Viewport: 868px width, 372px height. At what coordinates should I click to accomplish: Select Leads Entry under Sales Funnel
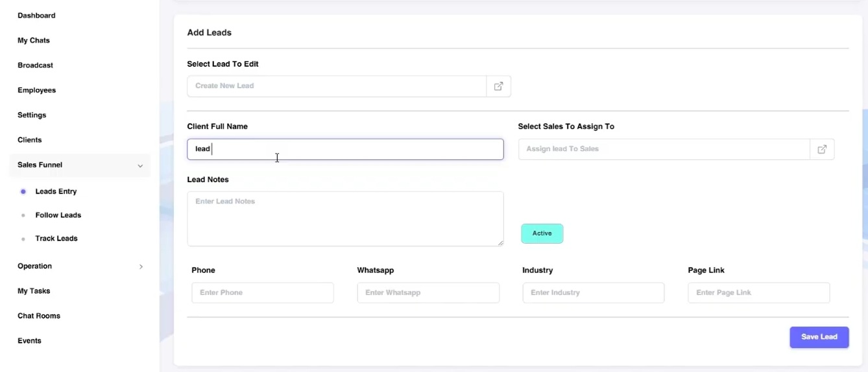point(56,192)
